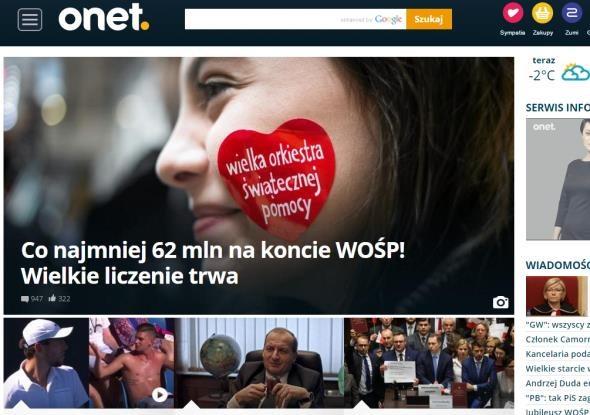
Task: Open the Zumi icon
Action: click(x=572, y=13)
